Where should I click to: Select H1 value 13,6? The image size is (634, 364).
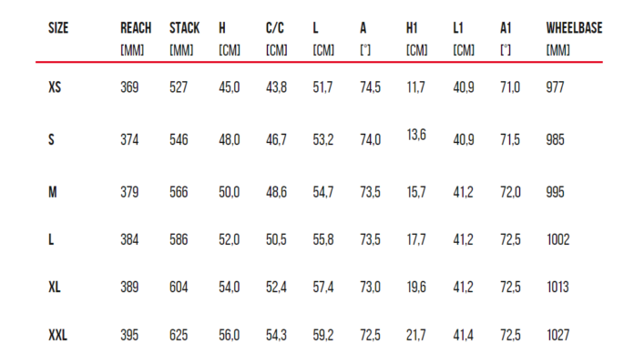416,135
